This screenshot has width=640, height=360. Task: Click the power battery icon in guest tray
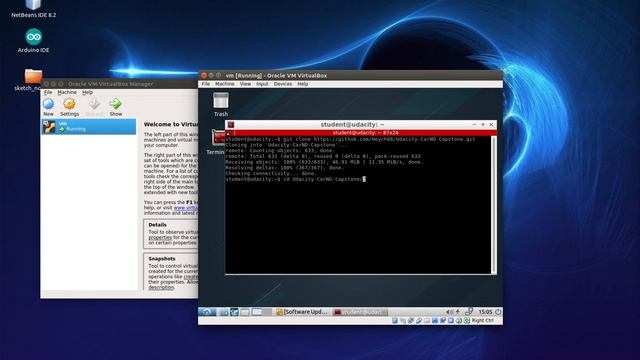pos(458,312)
